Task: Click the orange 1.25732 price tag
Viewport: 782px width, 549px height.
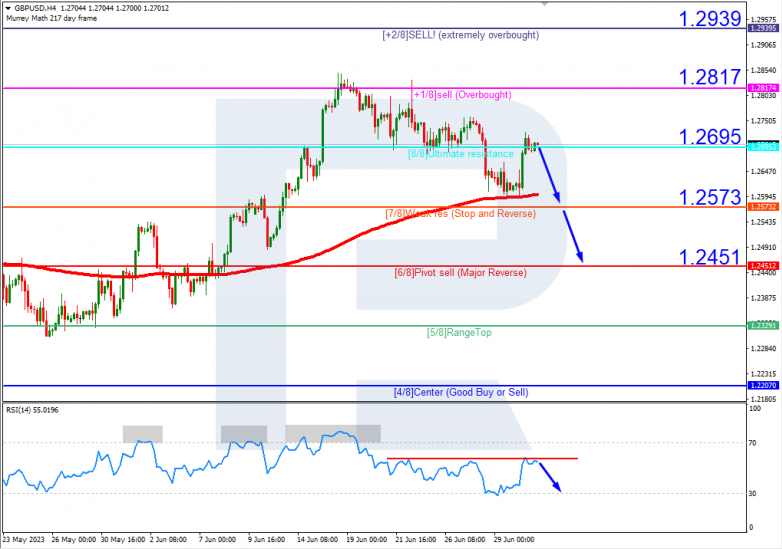Action: tap(763, 206)
